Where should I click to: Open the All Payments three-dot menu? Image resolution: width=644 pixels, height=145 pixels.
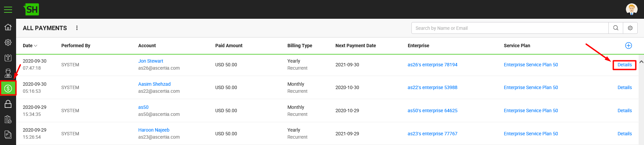pos(77,28)
